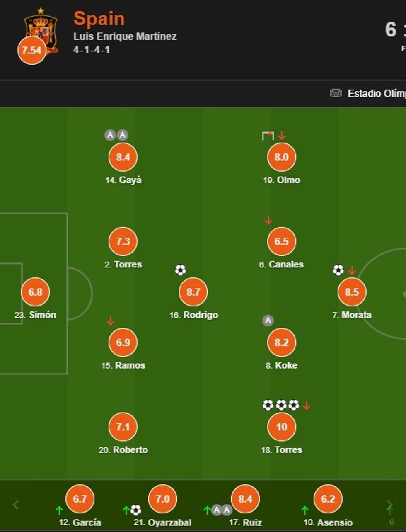Click the Spain team rating 7.54 badge
406x532 pixels.
point(31,51)
